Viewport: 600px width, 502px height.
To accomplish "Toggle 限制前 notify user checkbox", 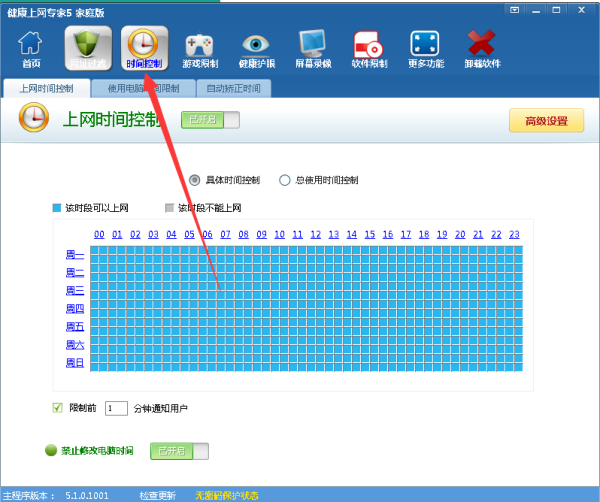I will click(x=57, y=408).
